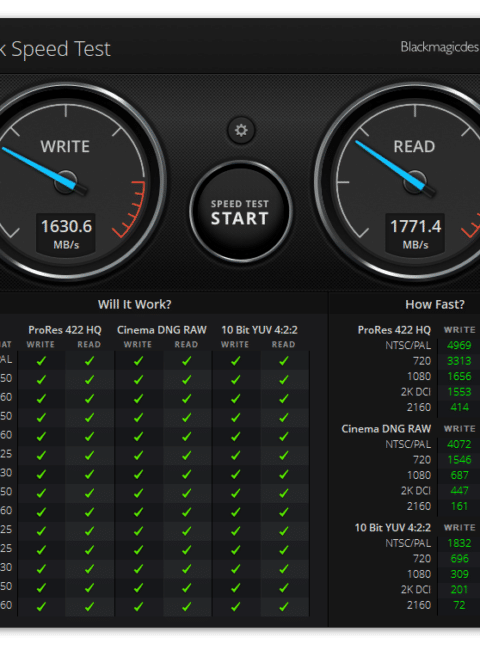Click the WRITE gauge label

65,146
